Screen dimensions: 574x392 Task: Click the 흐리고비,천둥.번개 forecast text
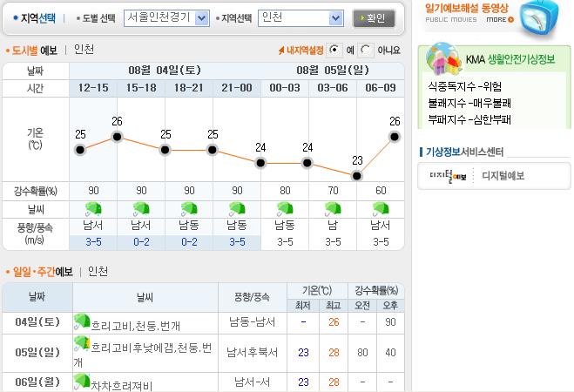click(136, 326)
